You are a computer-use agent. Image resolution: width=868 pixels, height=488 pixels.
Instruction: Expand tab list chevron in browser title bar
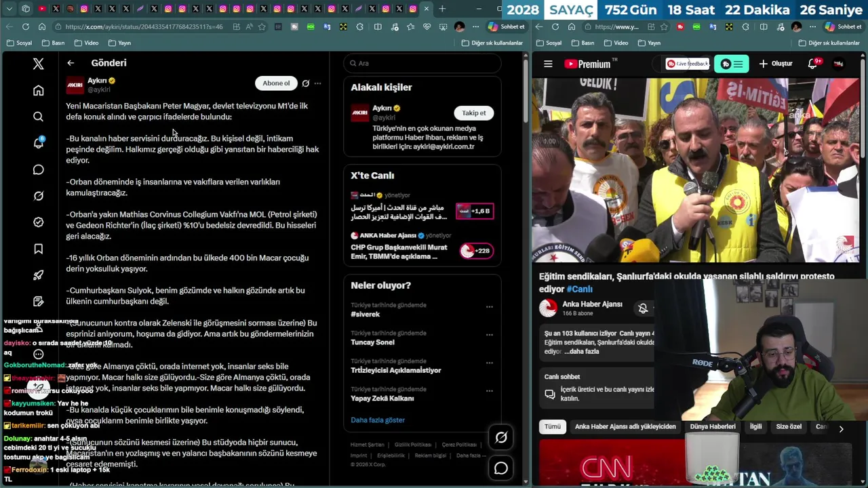pos(9,8)
